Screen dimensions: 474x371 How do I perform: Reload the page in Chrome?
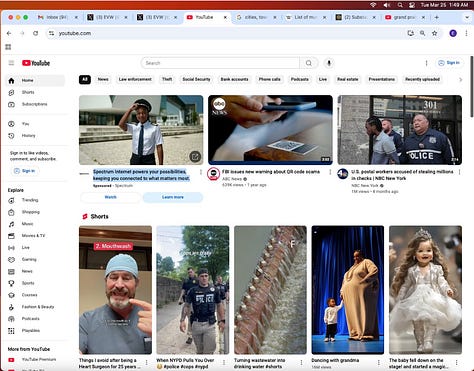pyautogui.click(x=36, y=33)
